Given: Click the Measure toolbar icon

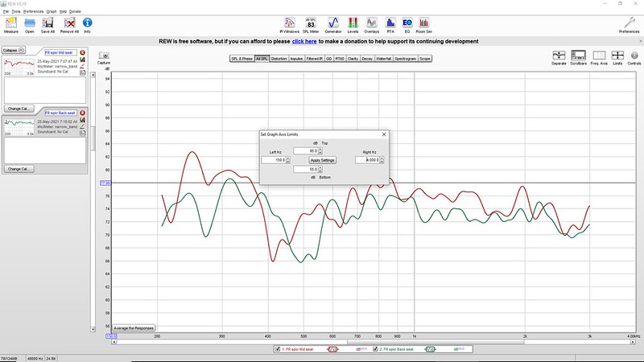Looking at the screenshot, I should point(11,25).
